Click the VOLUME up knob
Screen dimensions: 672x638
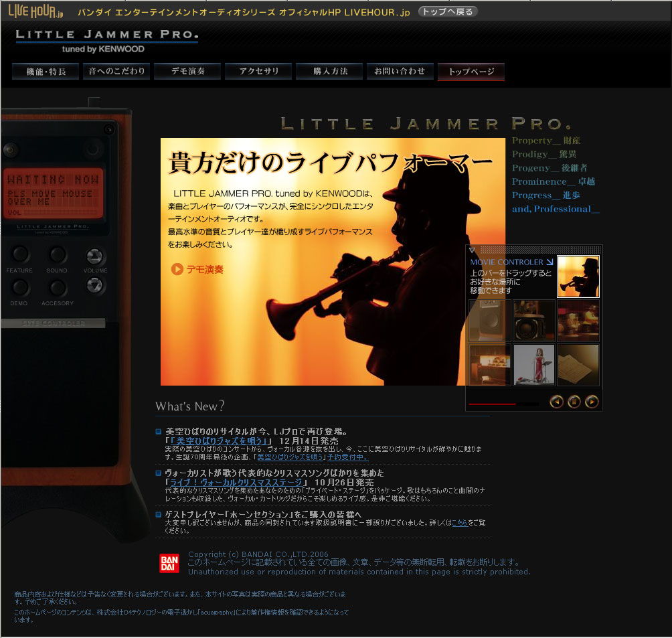[95, 256]
